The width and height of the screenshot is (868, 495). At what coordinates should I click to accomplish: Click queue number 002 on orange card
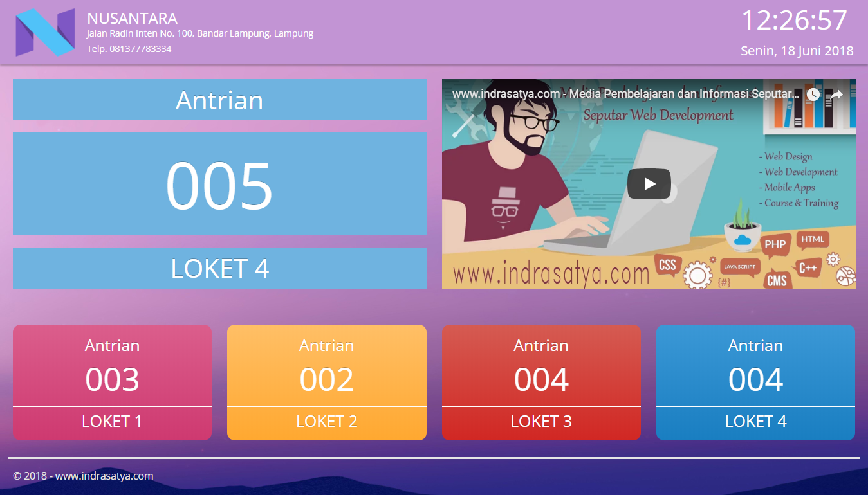coord(327,379)
